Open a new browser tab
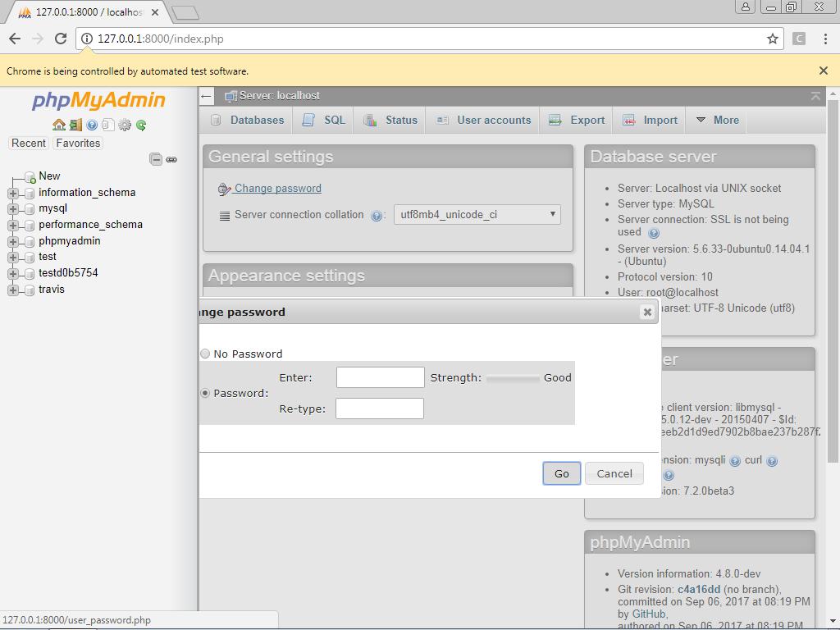This screenshot has width=840, height=630. click(x=186, y=12)
